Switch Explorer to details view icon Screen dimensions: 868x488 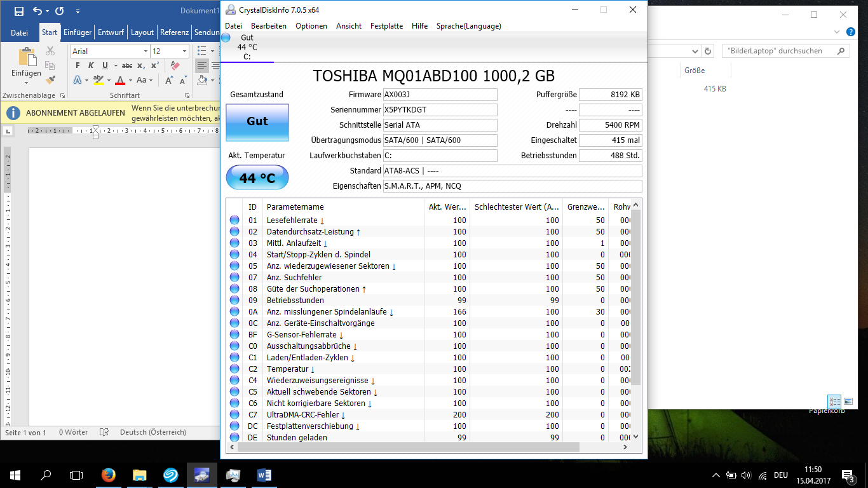click(834, 402)
